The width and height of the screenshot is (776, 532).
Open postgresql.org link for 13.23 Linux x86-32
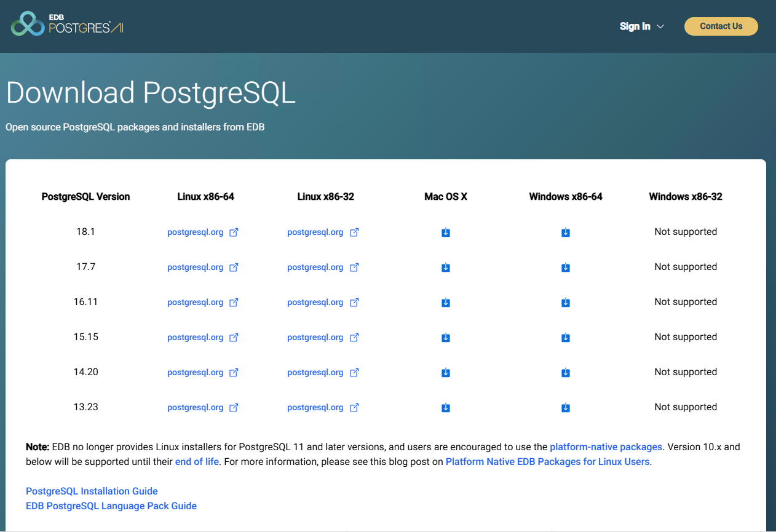click(315, 408)
